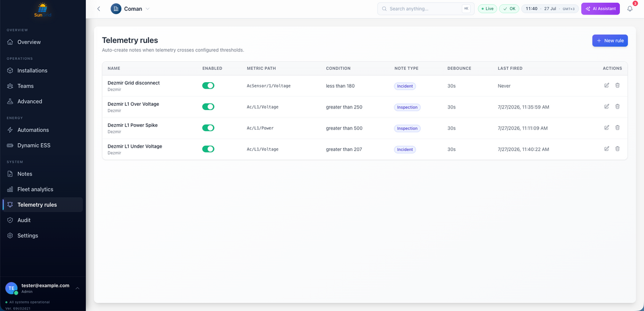Delete the Dezmir L1 Over Voltage rule

pyautogui.click(x=617, y=106)
